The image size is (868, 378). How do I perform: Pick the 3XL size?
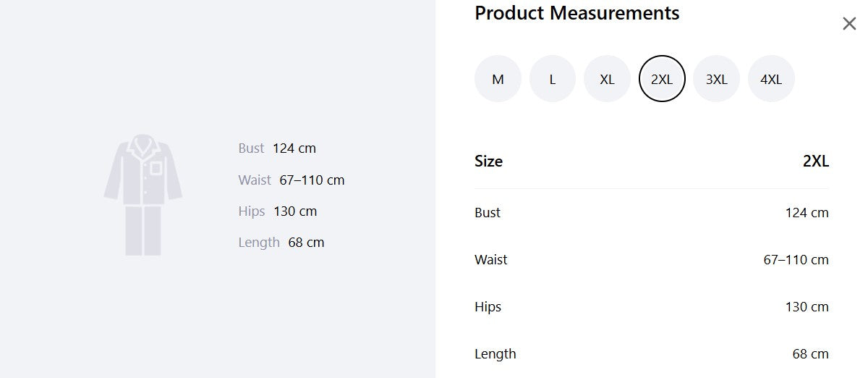click(x=717, y=79)
